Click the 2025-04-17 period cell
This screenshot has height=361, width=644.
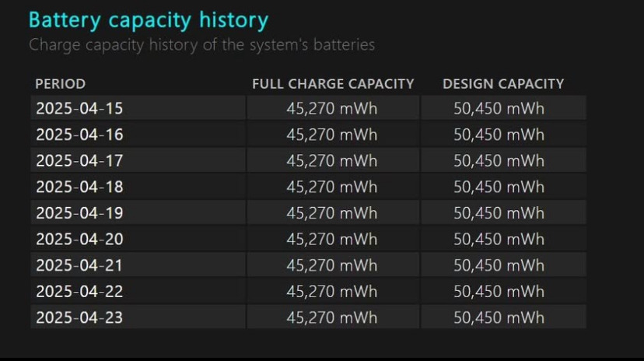[79, 160]
